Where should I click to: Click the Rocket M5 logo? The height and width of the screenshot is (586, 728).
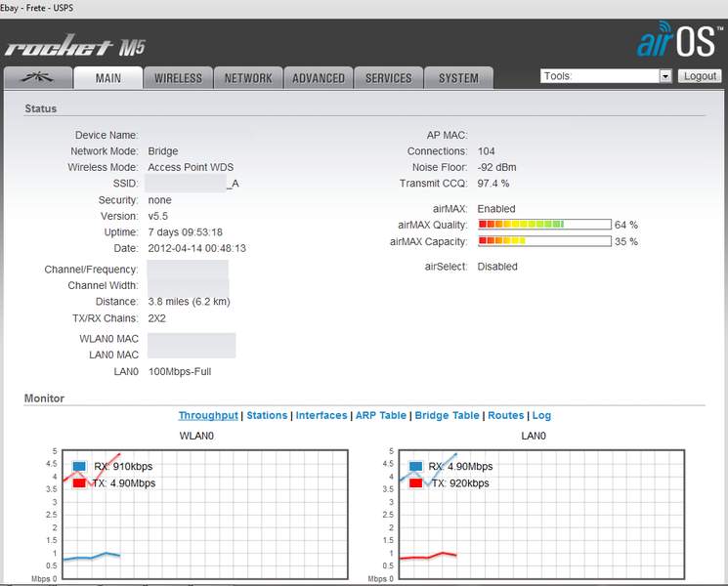coord(75,46)
